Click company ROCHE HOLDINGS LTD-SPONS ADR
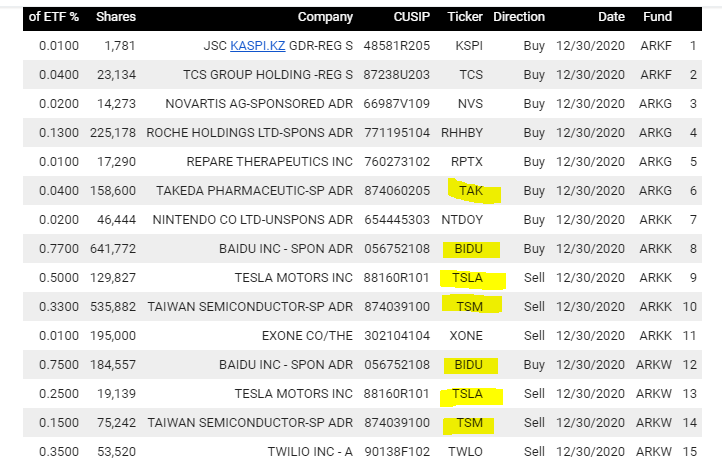Viewport: 722px width, 466px height. (x=250, y=133)
